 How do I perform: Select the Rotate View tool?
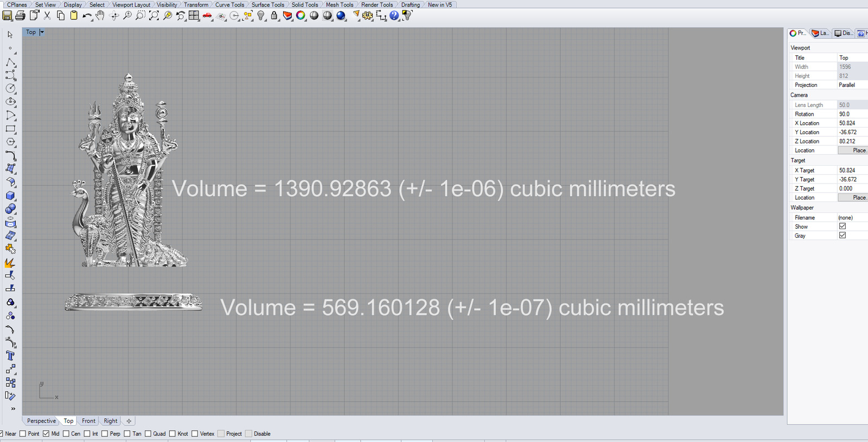114,16
